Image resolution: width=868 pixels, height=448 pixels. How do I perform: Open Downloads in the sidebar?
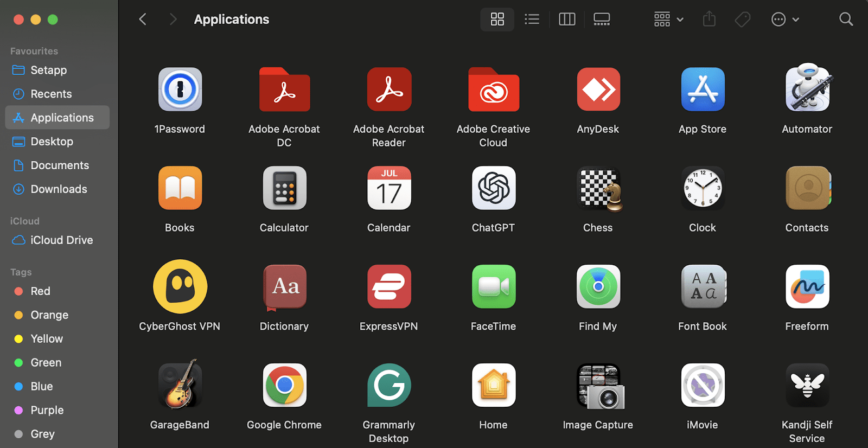tap(59, 189)
